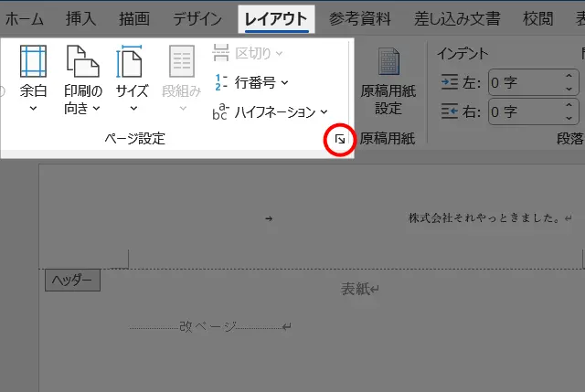
Task: Click the 段組み columns icon
Action: 181,64
